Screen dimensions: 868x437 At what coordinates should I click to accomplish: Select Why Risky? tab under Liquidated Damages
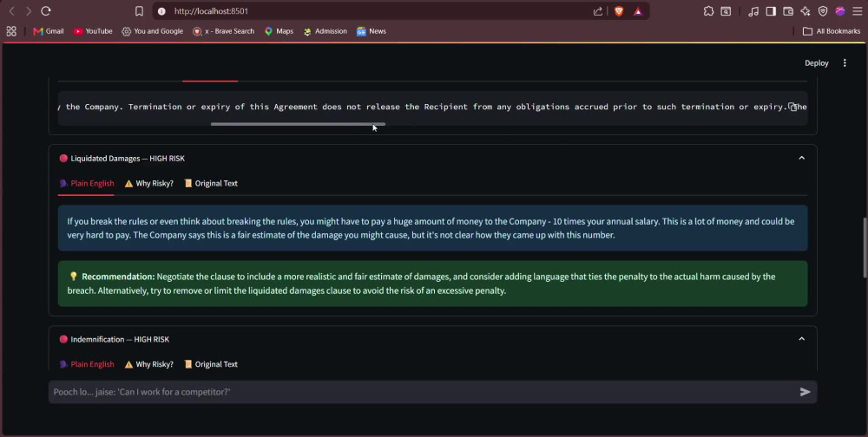[149, 184]
